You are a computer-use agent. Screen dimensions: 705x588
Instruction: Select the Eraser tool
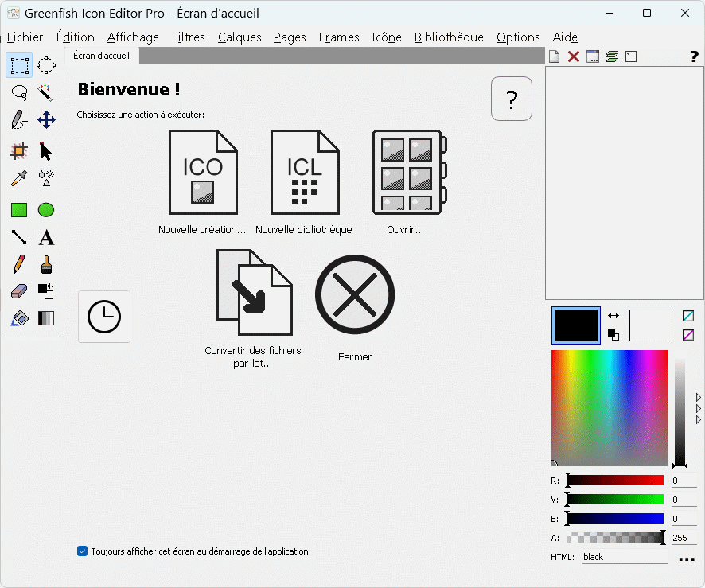[19, 291]
